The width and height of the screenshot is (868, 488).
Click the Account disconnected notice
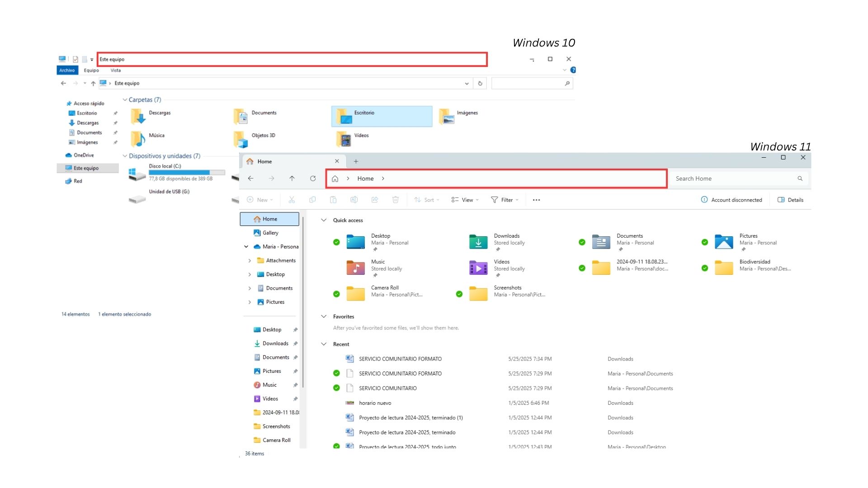coord(731,200)
